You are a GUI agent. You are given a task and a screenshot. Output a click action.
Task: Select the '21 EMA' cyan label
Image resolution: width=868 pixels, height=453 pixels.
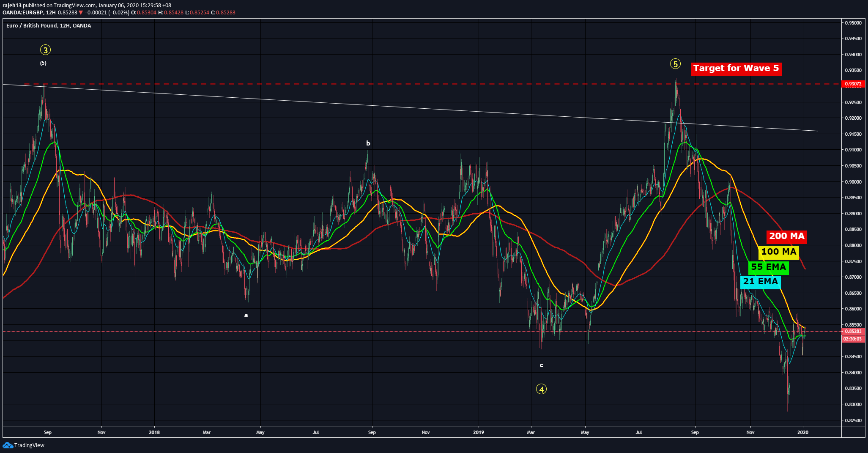(760, 282)
